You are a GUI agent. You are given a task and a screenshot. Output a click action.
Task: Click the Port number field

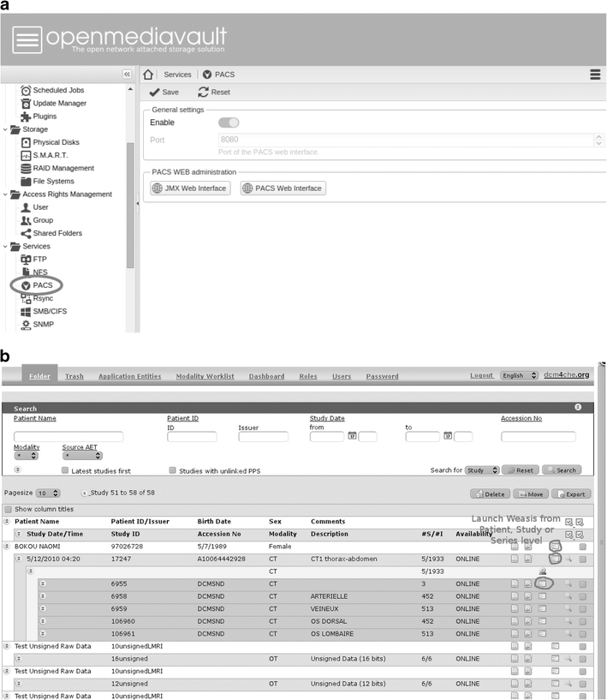tap(406, 140)
